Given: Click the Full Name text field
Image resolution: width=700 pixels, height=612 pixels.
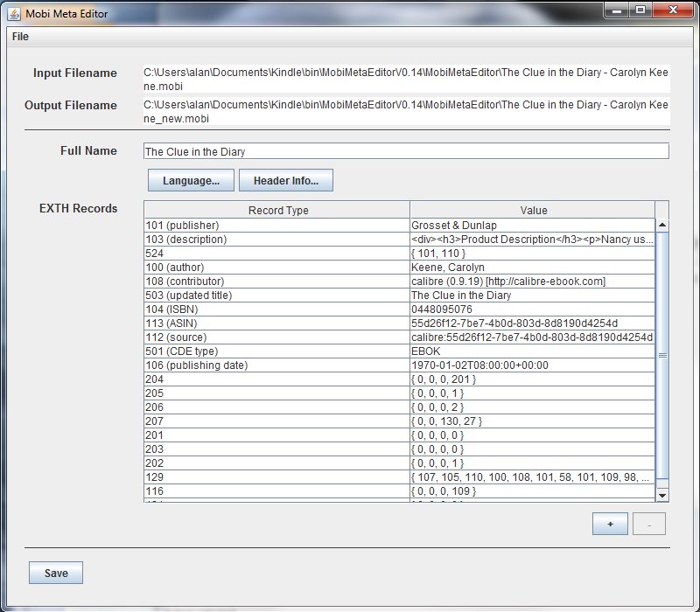Looking at the screenshot, I should click(x=406, y=151).
